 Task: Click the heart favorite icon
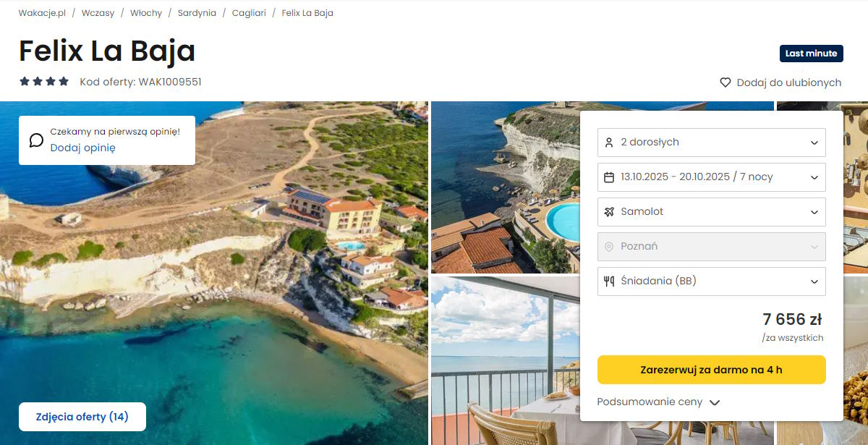[x=726, y=82]
